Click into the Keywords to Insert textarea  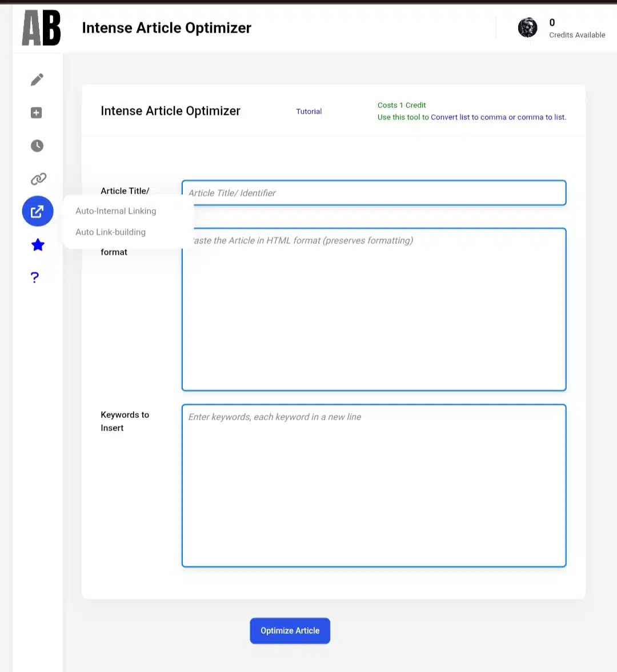374,485
